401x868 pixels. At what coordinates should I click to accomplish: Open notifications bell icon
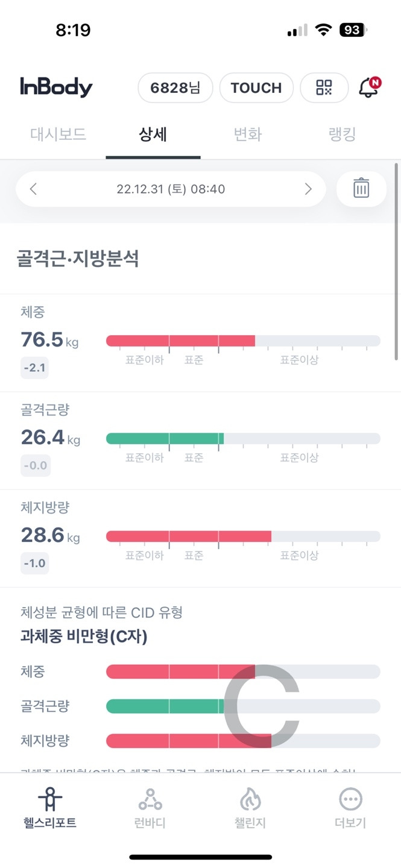coord(368,88)
